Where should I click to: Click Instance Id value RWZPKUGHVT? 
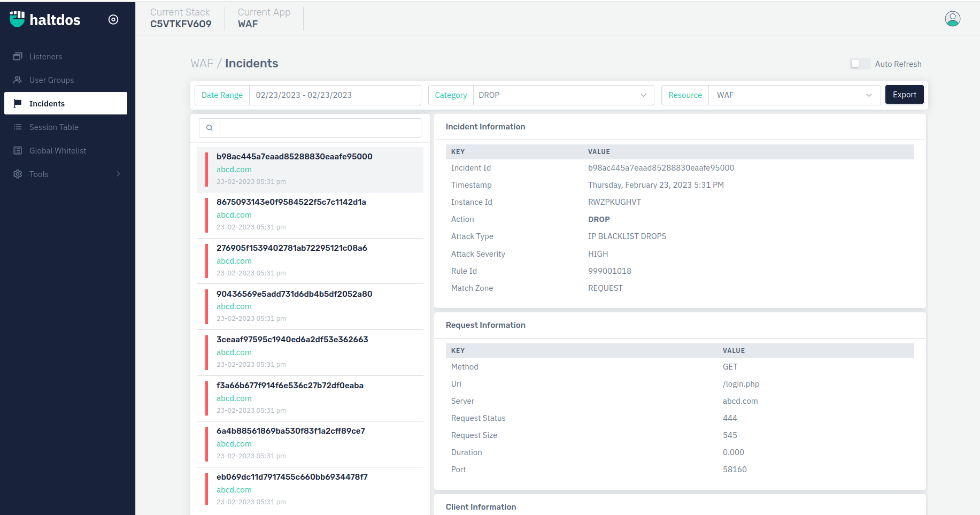pos(614,202)
